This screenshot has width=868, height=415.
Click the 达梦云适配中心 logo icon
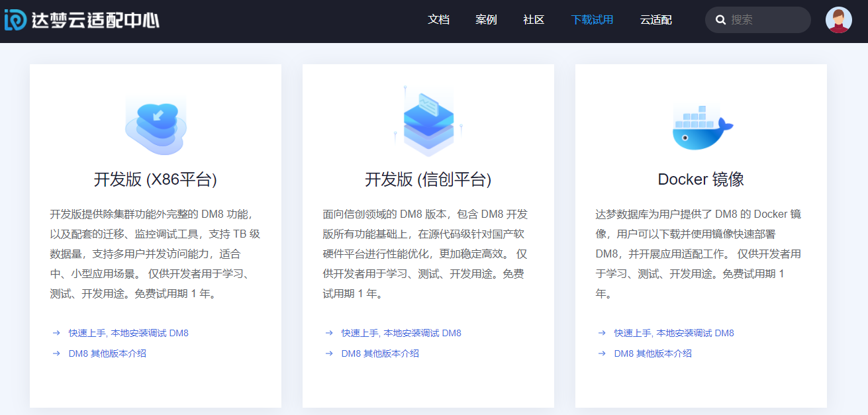[15, 20]
